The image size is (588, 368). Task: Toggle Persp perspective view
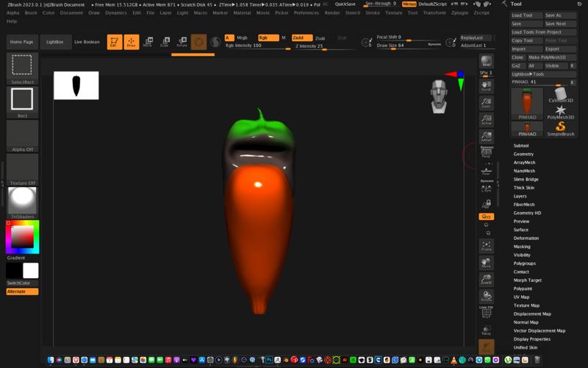point(486,152)
